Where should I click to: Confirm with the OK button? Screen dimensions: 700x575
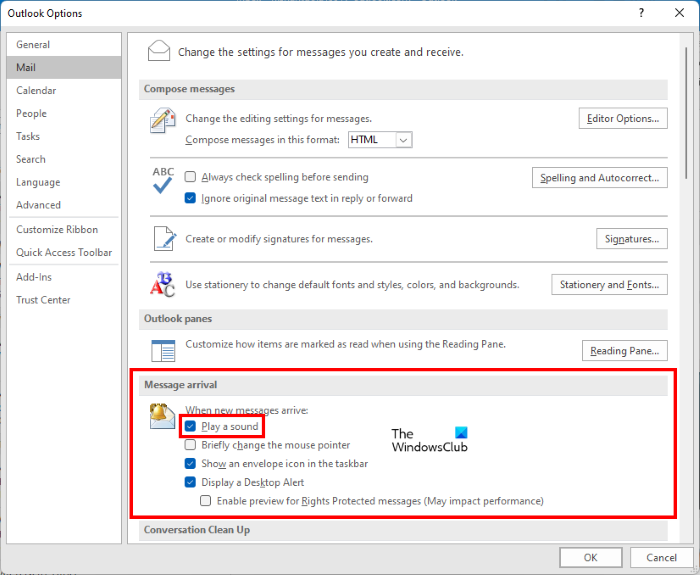591,557
